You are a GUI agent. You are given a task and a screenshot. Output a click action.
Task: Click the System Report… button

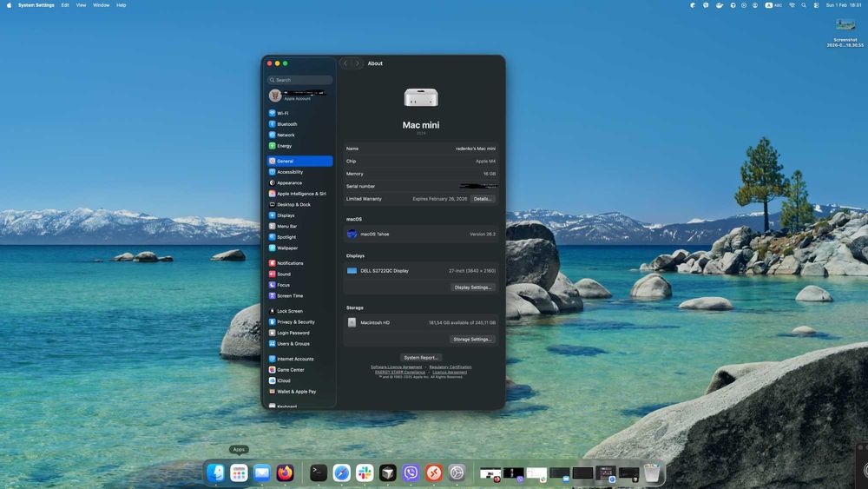coord(421,358)
